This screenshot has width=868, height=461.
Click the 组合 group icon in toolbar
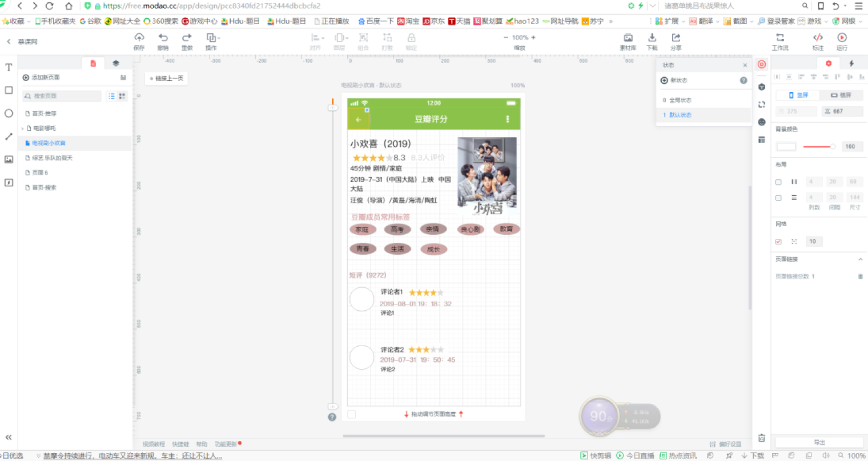click(363, 38)
